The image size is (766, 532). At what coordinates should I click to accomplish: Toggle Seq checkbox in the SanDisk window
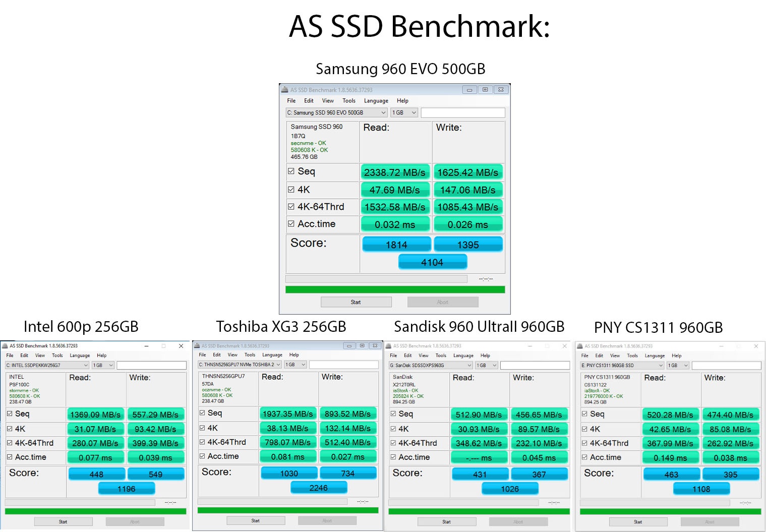click(393, 413)
